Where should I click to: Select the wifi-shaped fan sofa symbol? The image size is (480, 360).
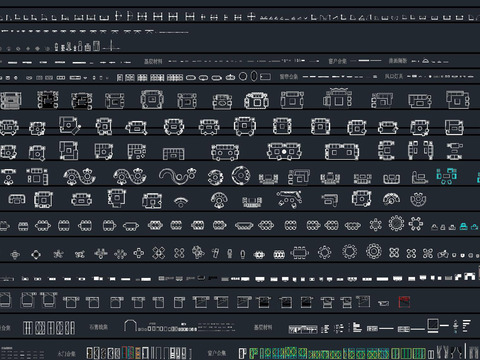coord(181,202)
